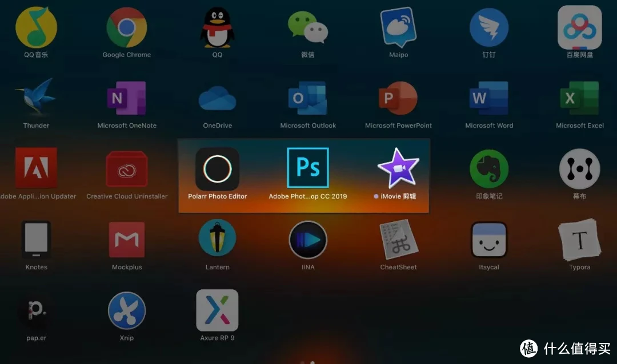Open Microsoft Word
Viewport: 617px width, 364px height.
(489, 98)
